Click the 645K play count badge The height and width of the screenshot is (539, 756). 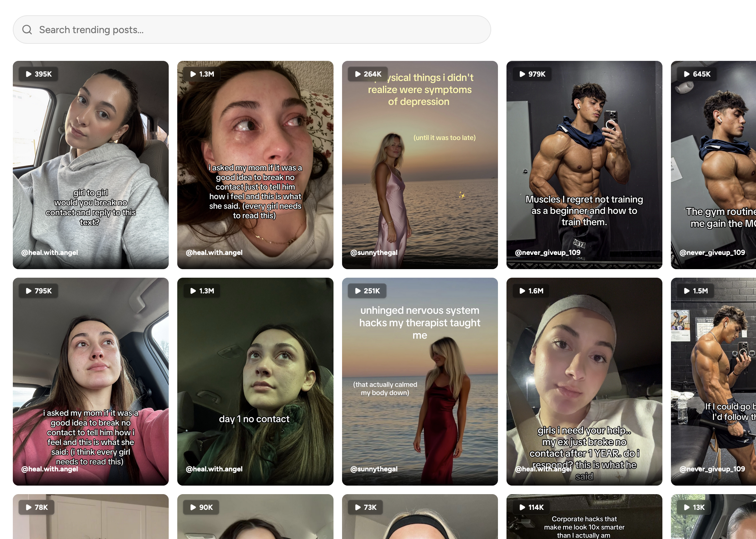coord(697,74)
